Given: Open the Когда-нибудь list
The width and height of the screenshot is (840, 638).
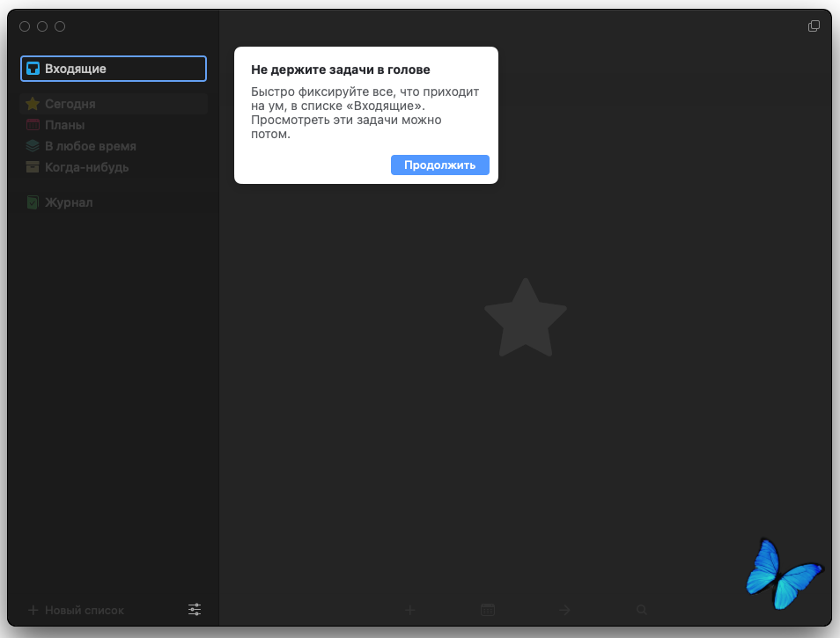Looking at the screenshot, I should pyautogui.click(x=86, y=167).
